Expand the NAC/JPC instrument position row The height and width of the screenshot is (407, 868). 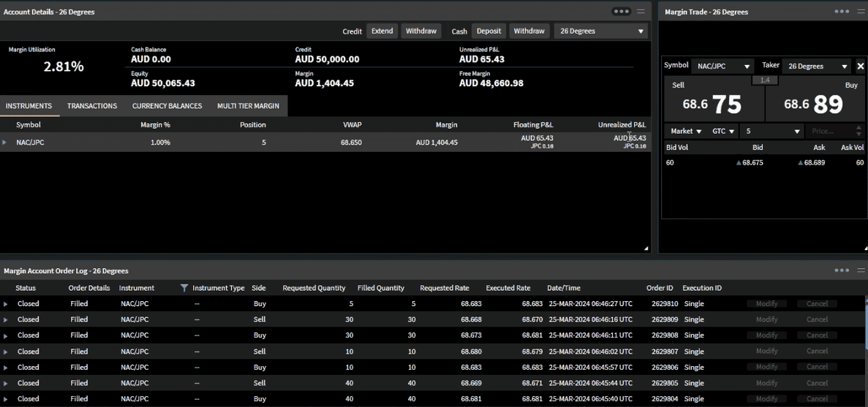[4, 142]
